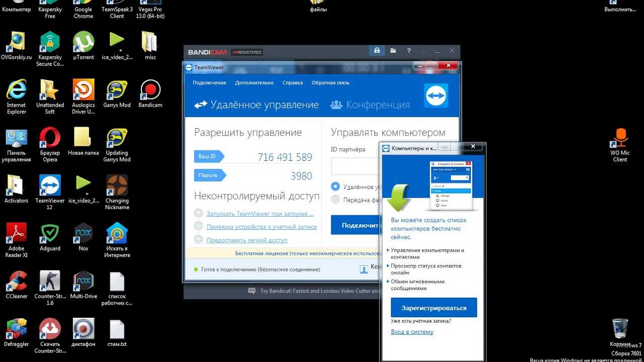Open the Справка menu

click(292, 82)
